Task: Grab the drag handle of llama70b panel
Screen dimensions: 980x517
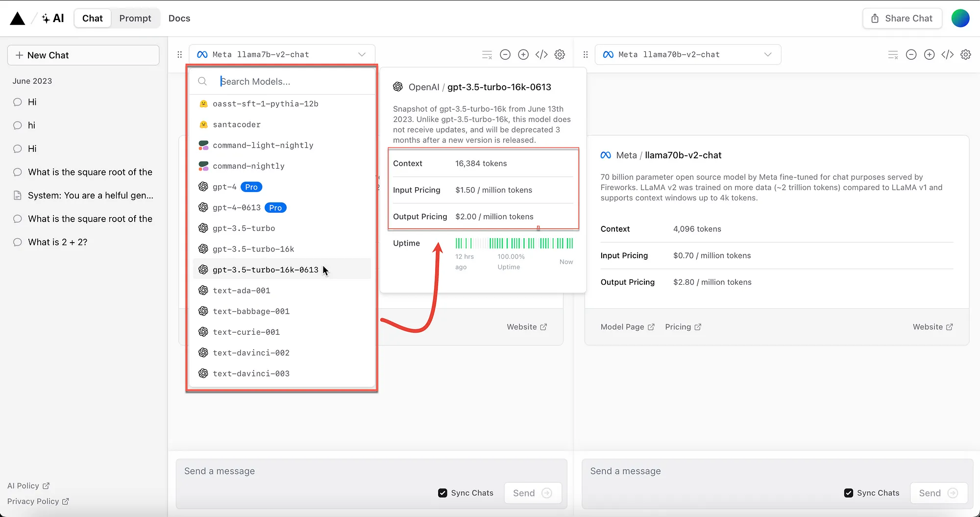Action: [586, 54]
